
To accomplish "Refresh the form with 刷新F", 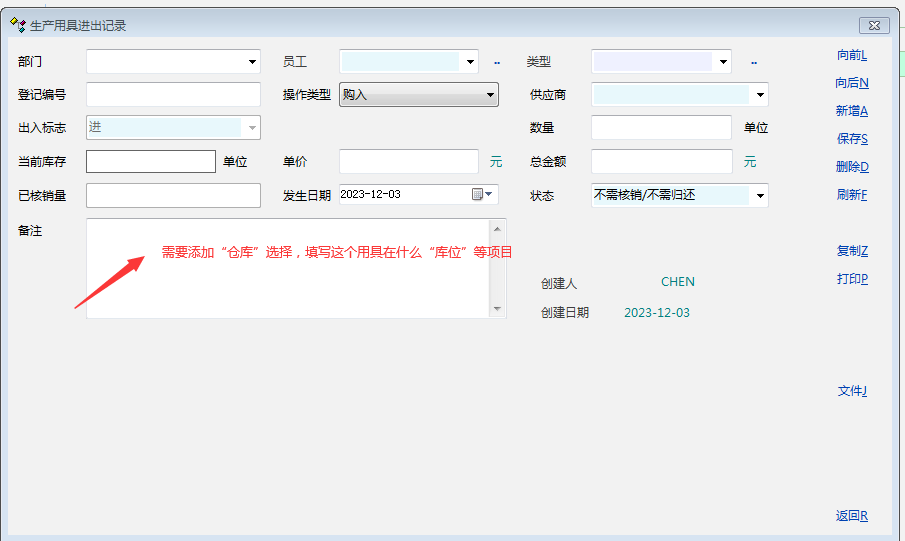I will [x=852, y=195].
